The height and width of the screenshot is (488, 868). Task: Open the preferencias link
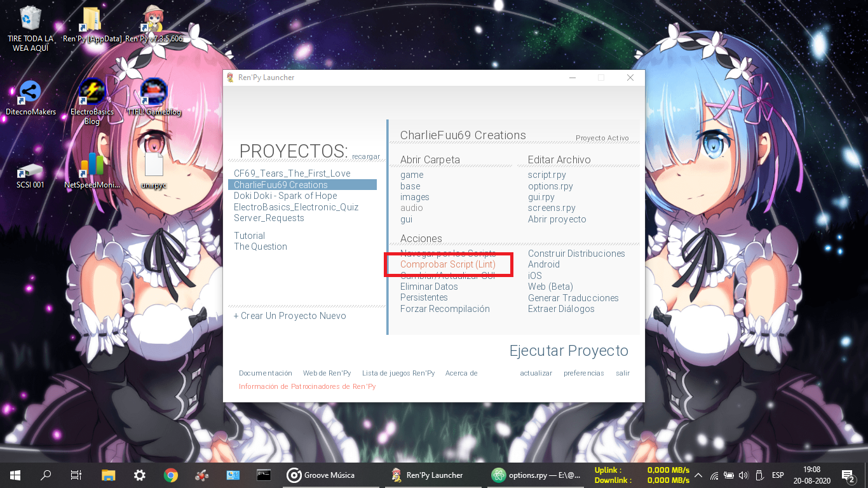coord(584,373)
